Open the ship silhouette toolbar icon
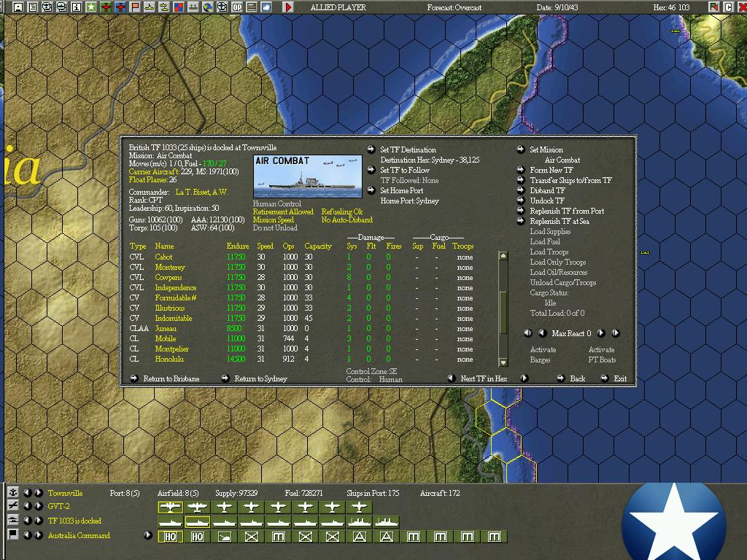Image resolution: width=747 pixels, height=560 pixels. [193, 7]
